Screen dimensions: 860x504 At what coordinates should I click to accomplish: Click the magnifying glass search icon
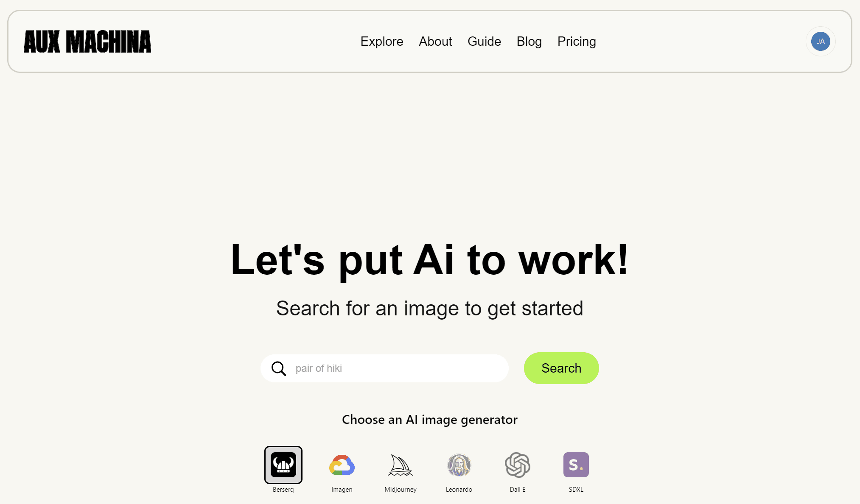click(279, 368)
